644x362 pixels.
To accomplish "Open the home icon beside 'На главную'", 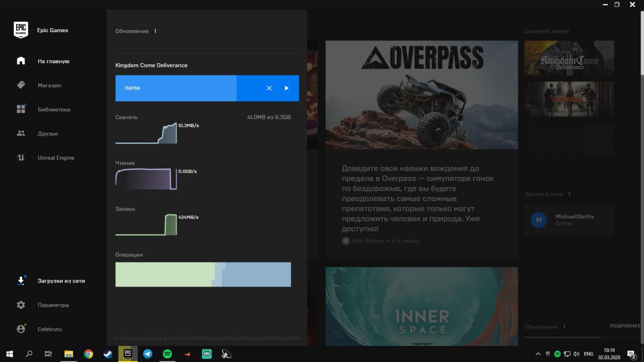I will (x=21, y=61).
